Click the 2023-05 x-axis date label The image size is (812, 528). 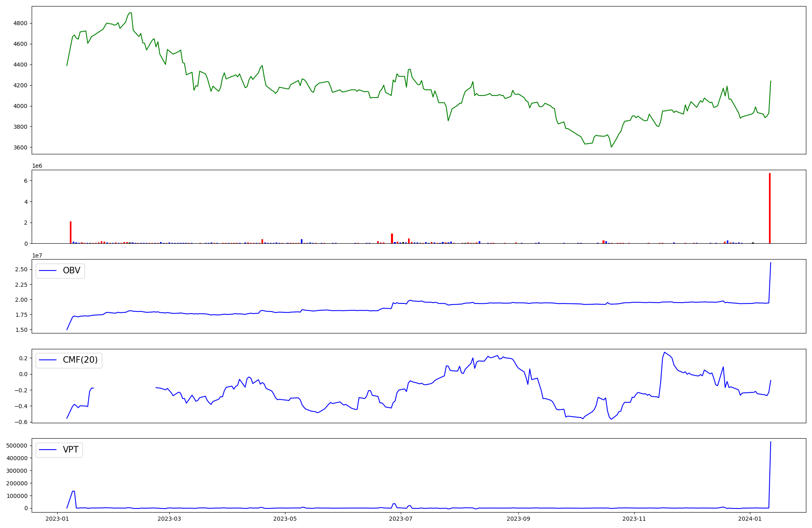coord(285,519)
